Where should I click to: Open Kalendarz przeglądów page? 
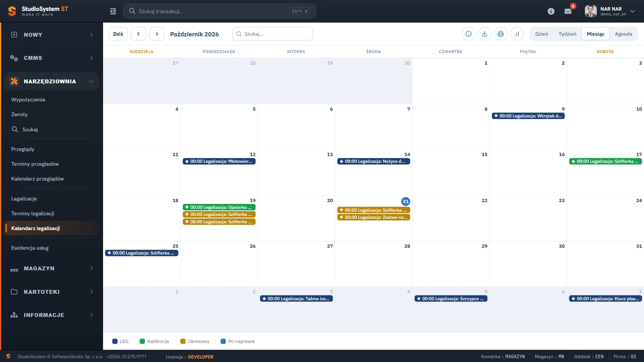(37, 179)
